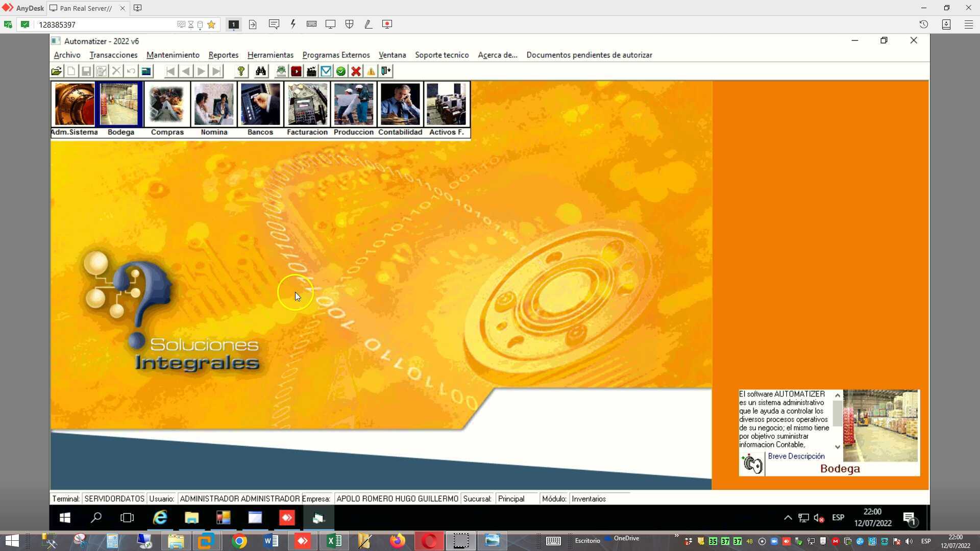This screenshot has height=551, width=980.
Task: Click the green checkmark toolbar icon
Action: click(341, 71)
